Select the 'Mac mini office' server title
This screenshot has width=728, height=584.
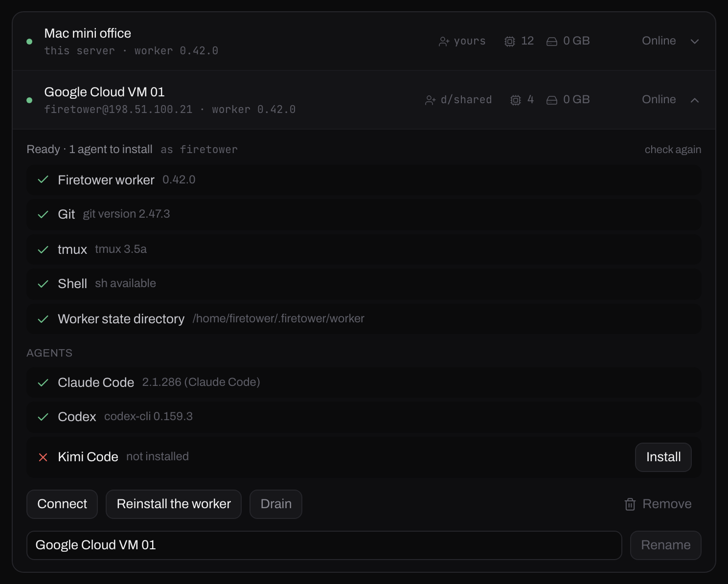pyautogui.click(x=88, y=33)
